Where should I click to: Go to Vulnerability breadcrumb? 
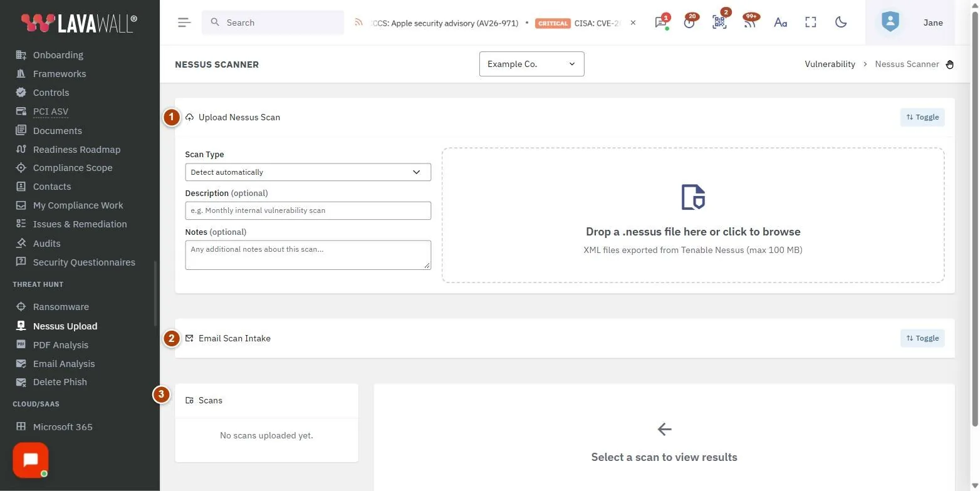(x=830, y=64)
